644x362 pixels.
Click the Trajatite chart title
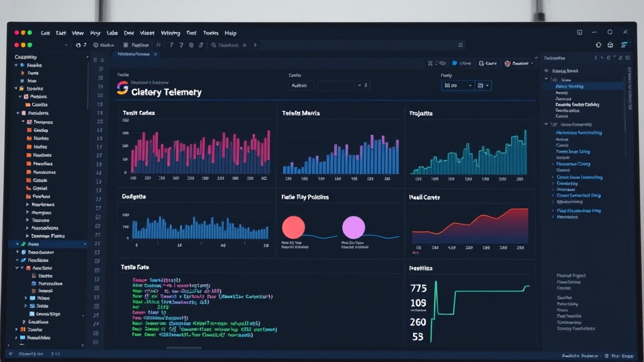[x=421, y=113]
